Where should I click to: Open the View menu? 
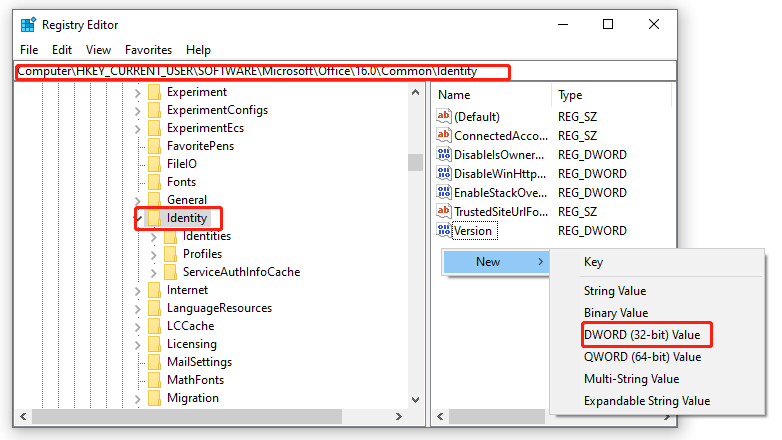pos(98,50)
